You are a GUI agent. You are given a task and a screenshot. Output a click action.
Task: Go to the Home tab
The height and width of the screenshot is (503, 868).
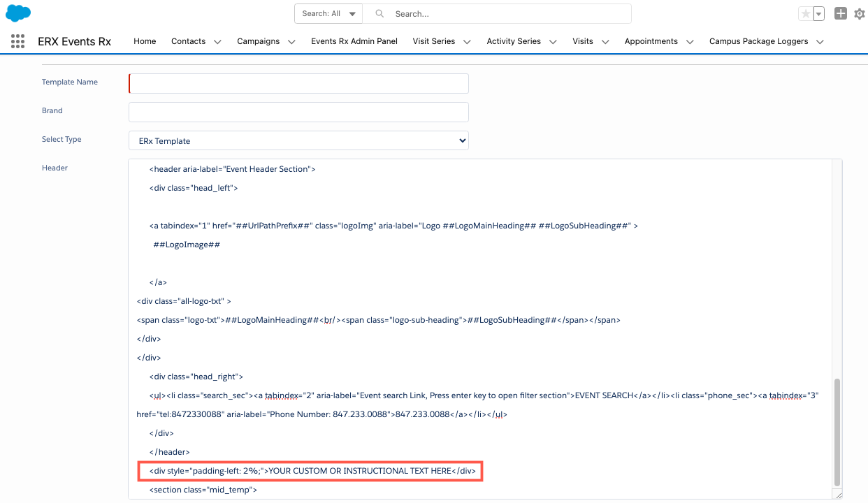pos(145,41)
